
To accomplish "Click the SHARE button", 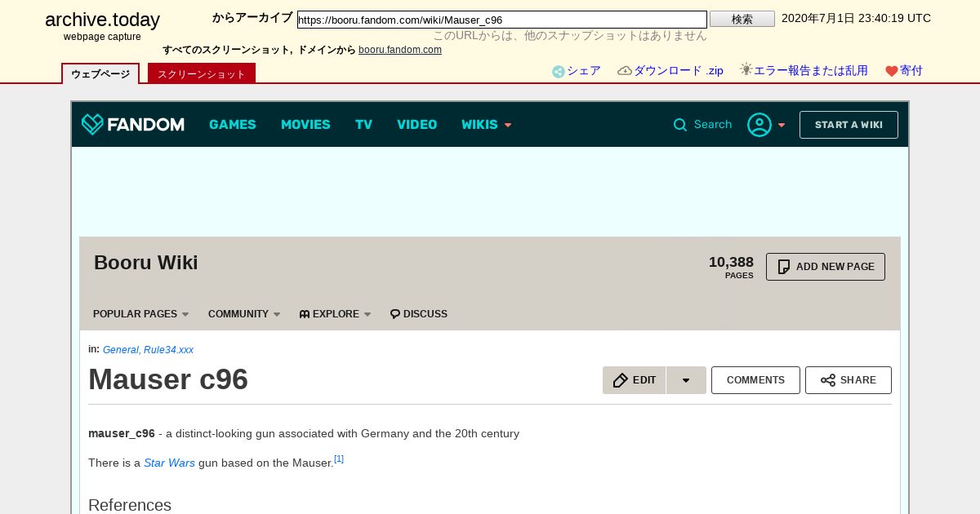I will tap(849, 380).
